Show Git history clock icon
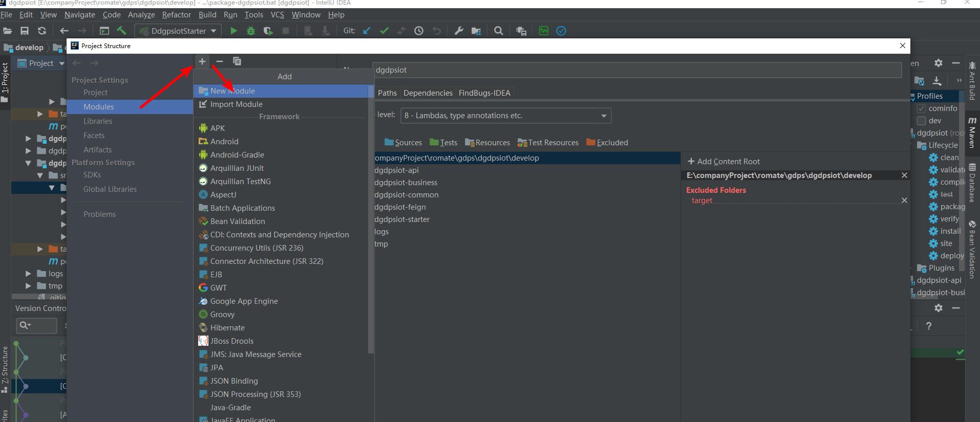The height and width of the screenshot is (422, 980). [419, 31]
